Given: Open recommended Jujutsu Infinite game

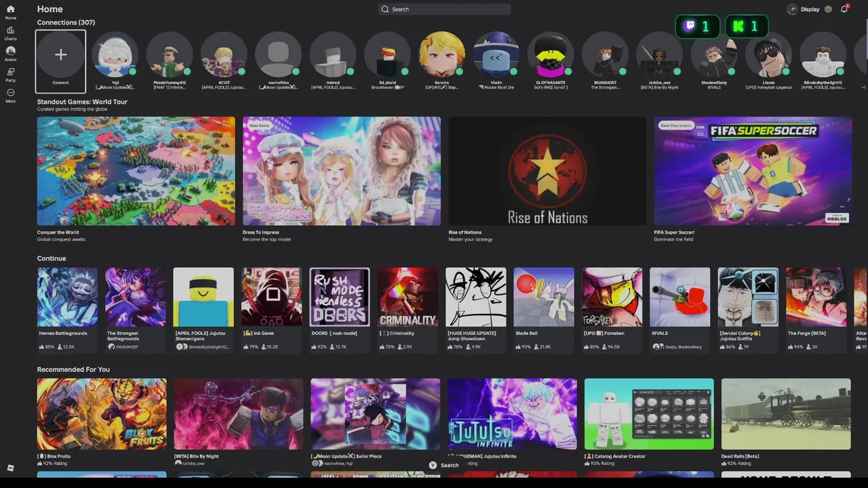Looking at the screenshot, I should tap(512, 414).
